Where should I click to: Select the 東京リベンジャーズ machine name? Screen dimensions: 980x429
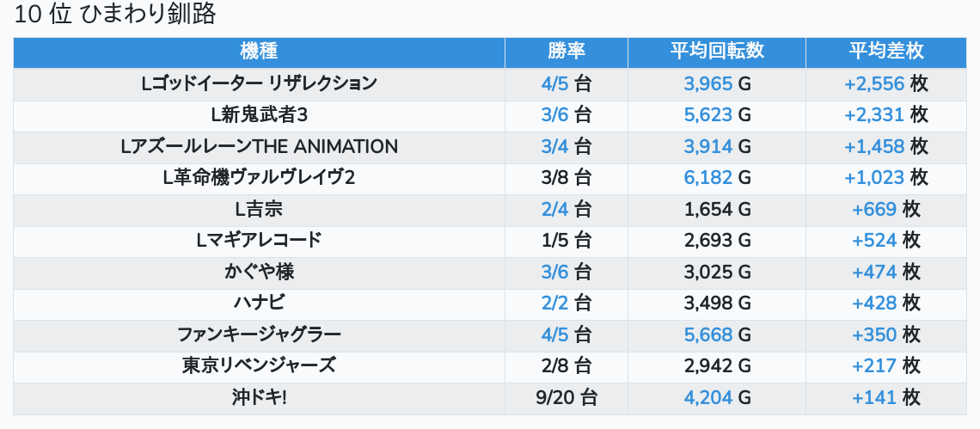[x=259, y=365]
